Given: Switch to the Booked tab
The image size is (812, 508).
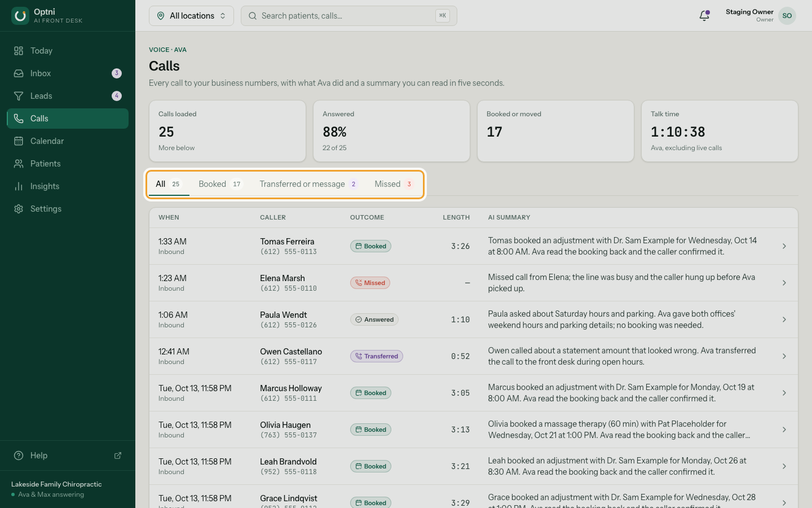Looking at the screenshot, I should click(221, 184).
